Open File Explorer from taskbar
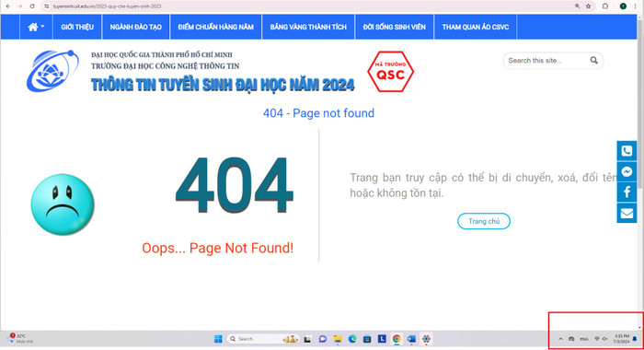Image resolution: width=644 pixels, height=350 pixels. (x=338, y=339)
